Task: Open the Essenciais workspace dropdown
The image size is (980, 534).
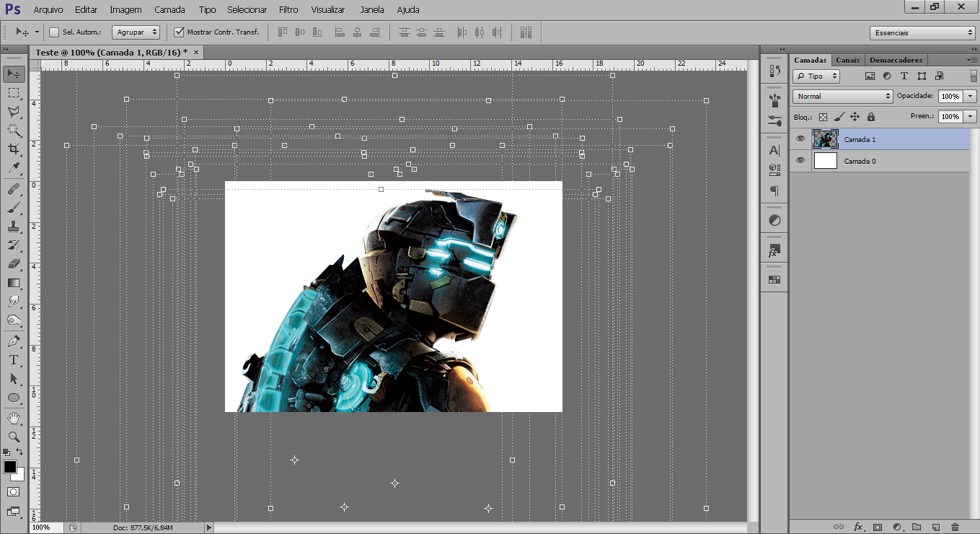Action: [x=922, y=33]
